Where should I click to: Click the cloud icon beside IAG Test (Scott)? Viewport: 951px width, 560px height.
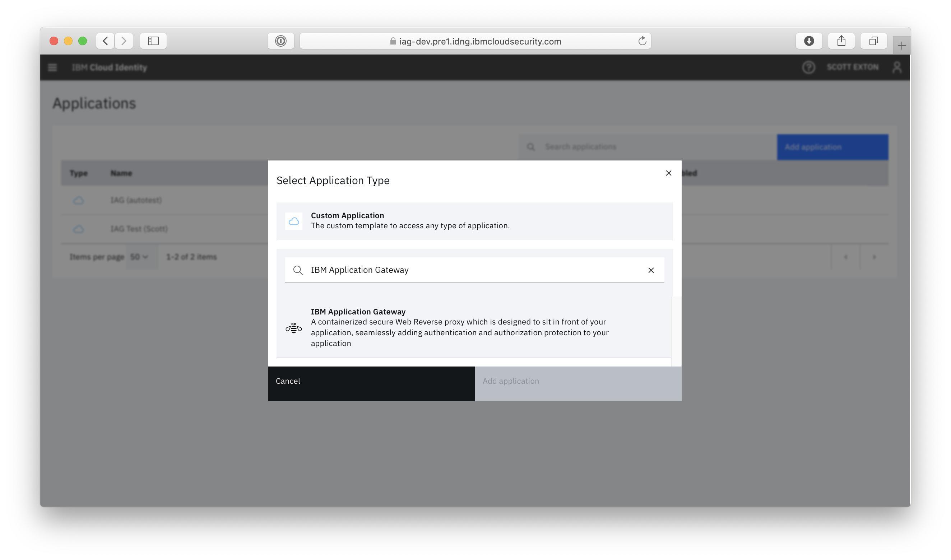pos(78,229)
